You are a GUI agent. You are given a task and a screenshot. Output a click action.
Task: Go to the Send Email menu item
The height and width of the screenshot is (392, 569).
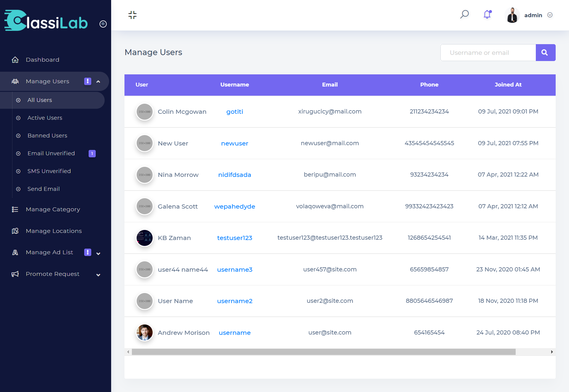click(x=43, y=189)
